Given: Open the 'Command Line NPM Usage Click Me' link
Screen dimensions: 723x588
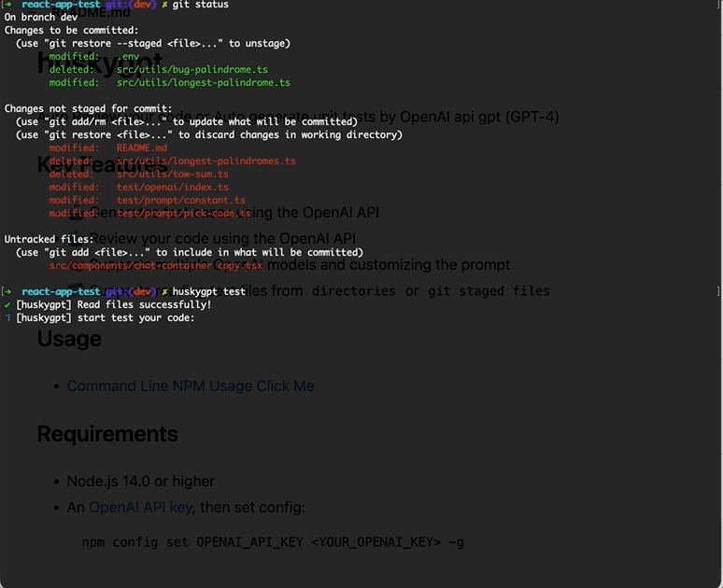Looking at the screenshot, I should point(191,385).
